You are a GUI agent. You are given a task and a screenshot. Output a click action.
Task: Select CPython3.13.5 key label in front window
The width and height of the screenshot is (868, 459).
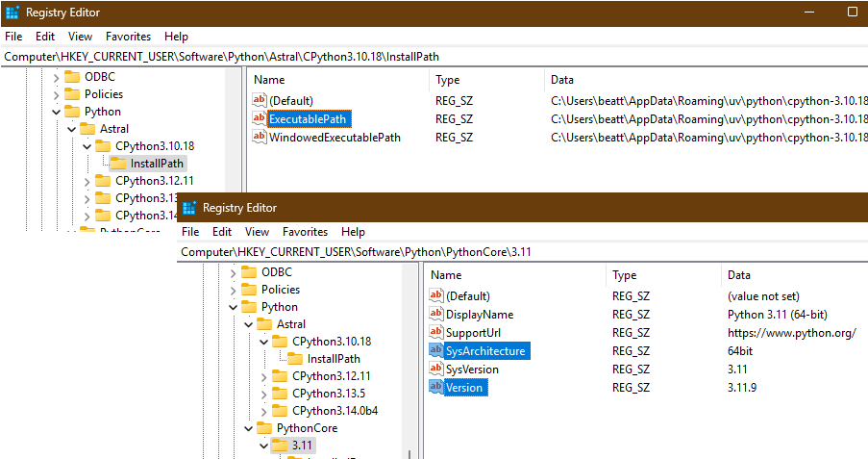329,394
